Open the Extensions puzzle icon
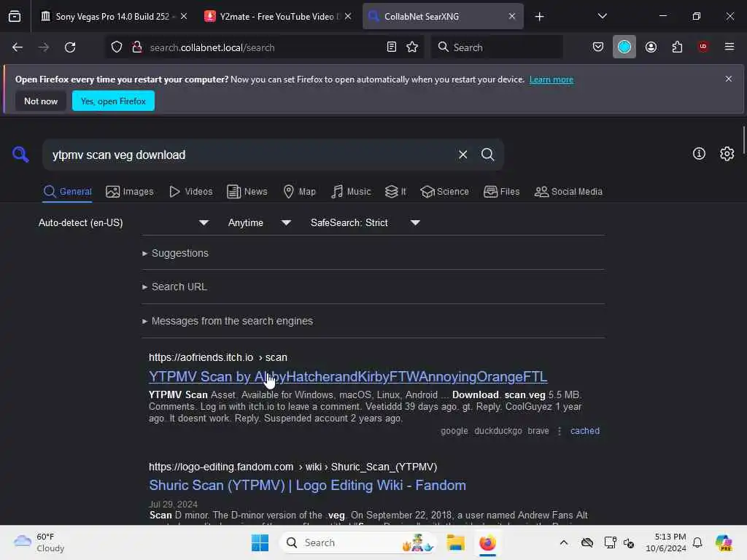Image resolution: width=747 pixels, height=560 pixels. pos(677,47)
